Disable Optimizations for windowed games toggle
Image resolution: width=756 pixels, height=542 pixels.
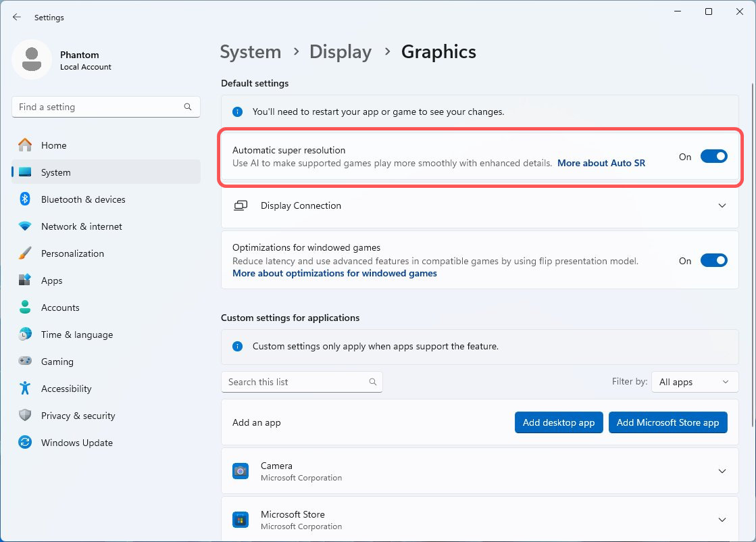click(x=713, y=260)
